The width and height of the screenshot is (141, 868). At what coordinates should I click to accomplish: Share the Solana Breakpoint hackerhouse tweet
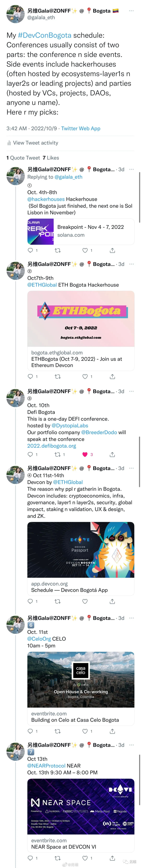pyautogui.click(x=112, y=250)
